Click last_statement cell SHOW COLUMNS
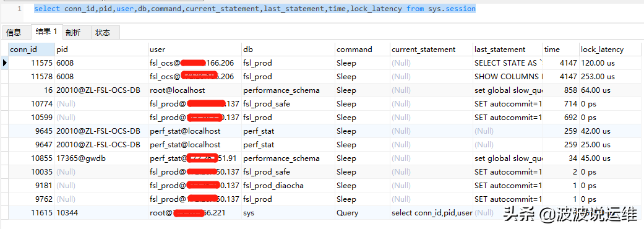The image size is (644, 229). click(x=508, y=77)
